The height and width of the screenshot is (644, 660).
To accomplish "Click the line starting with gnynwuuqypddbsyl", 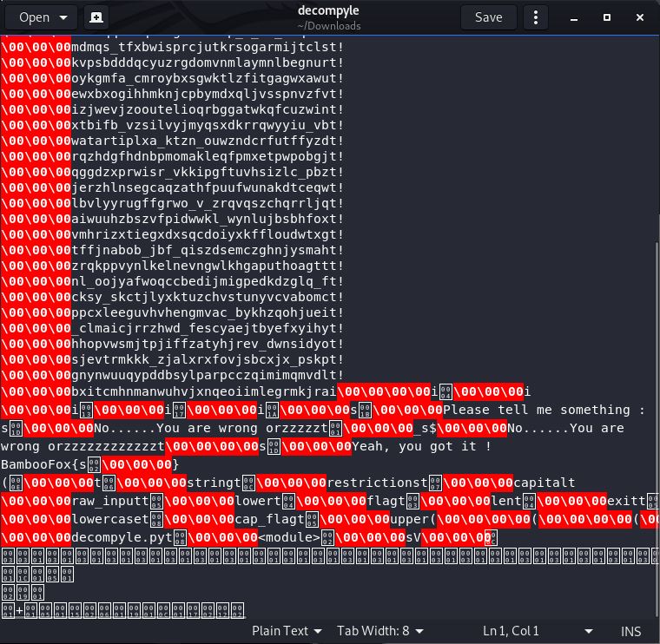I will click(x=172, y=375).
